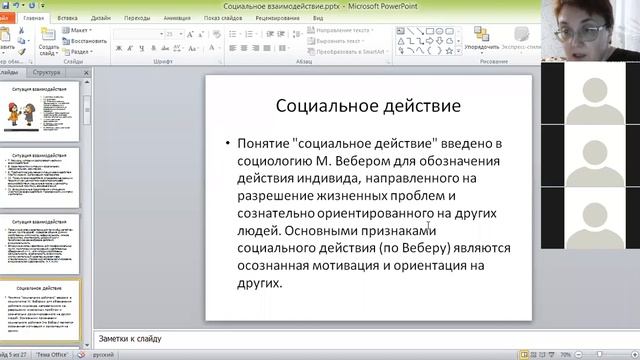
Task: Open the Главная ribbon tab
Action: click(x=33, y=18)
